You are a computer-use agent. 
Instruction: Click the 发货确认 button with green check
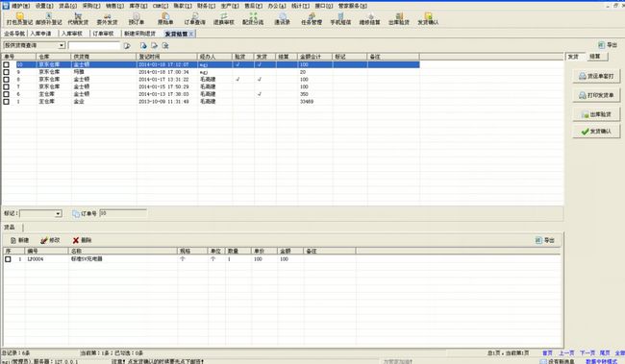point(596,131)
